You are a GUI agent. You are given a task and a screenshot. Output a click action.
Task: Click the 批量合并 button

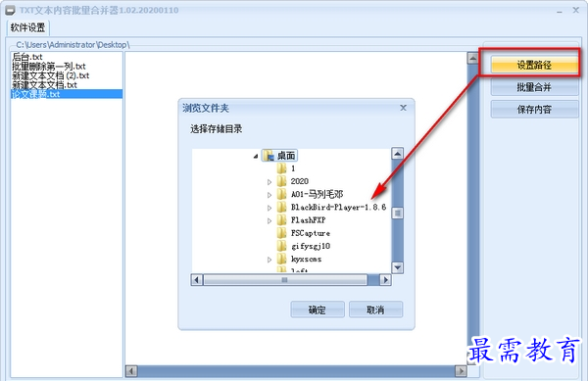coord(534,88)
